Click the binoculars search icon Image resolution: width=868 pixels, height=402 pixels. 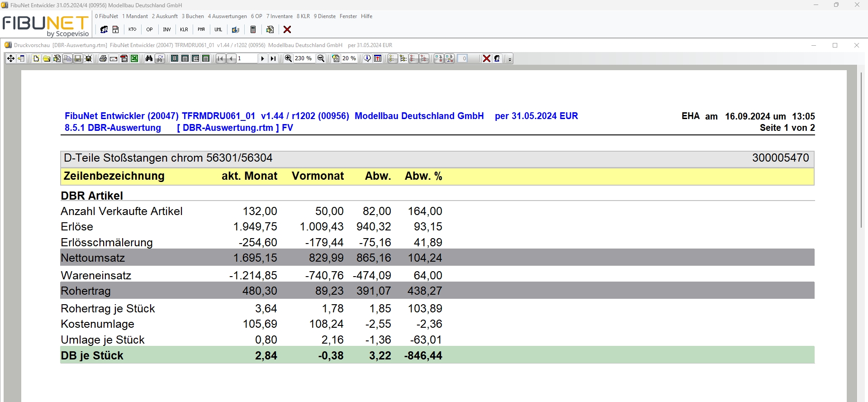[149, 58]
